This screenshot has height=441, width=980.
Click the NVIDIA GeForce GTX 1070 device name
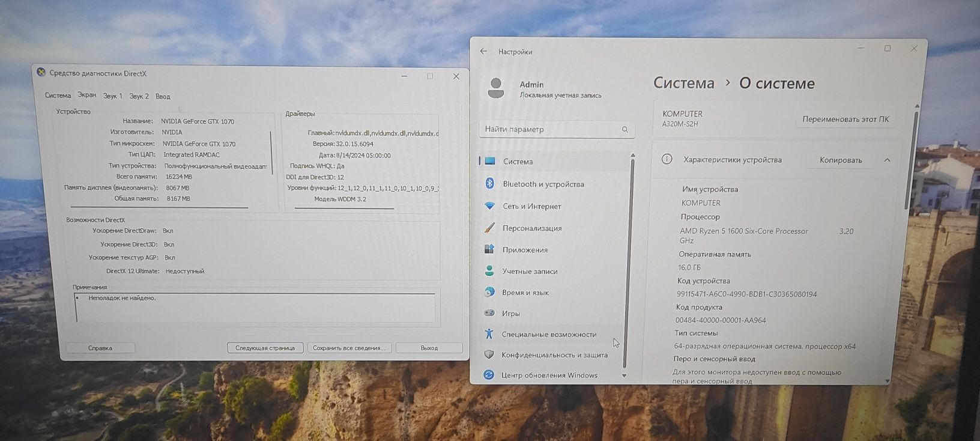pyautogui.click(x=198, y=121)
